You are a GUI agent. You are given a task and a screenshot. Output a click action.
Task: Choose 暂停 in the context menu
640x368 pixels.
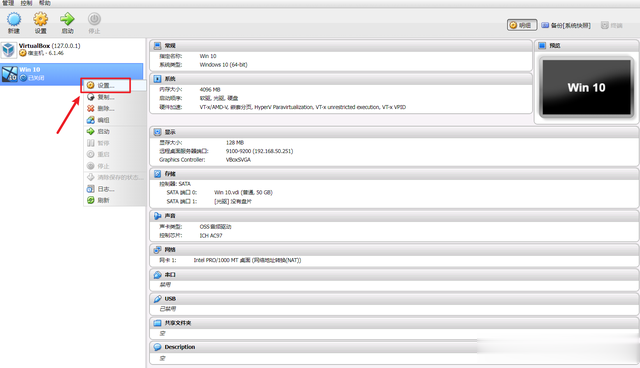(115, 143)
